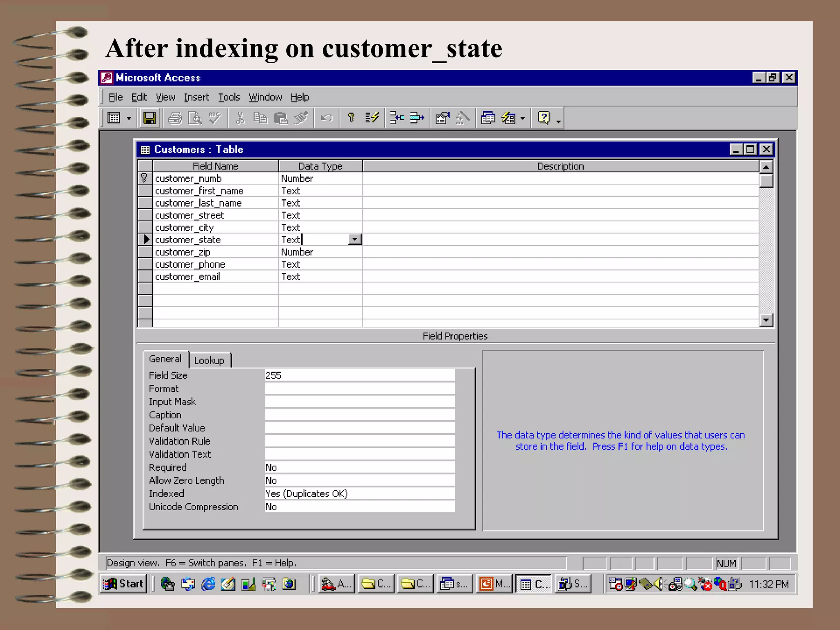Open the Insert menu
840x630 pixels.
[196, 97]
